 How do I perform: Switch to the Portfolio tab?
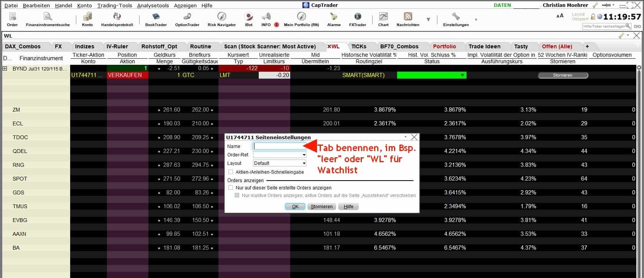(x=444, y=46)
